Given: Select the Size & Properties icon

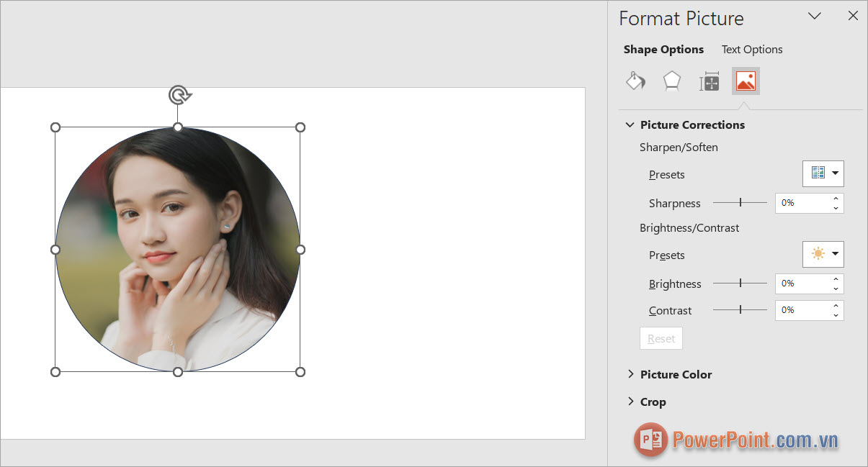Looking at the screenshot, I should click(709, 81).
